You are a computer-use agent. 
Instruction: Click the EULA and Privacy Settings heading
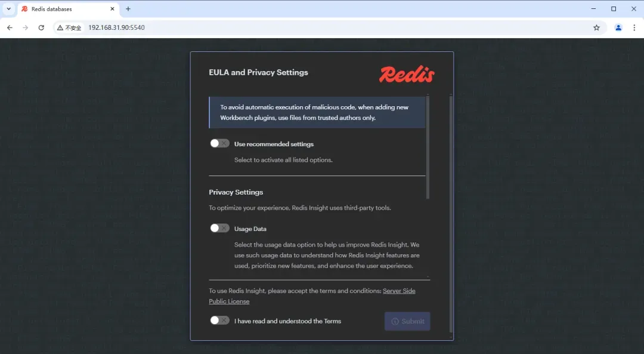click(258, 72)
